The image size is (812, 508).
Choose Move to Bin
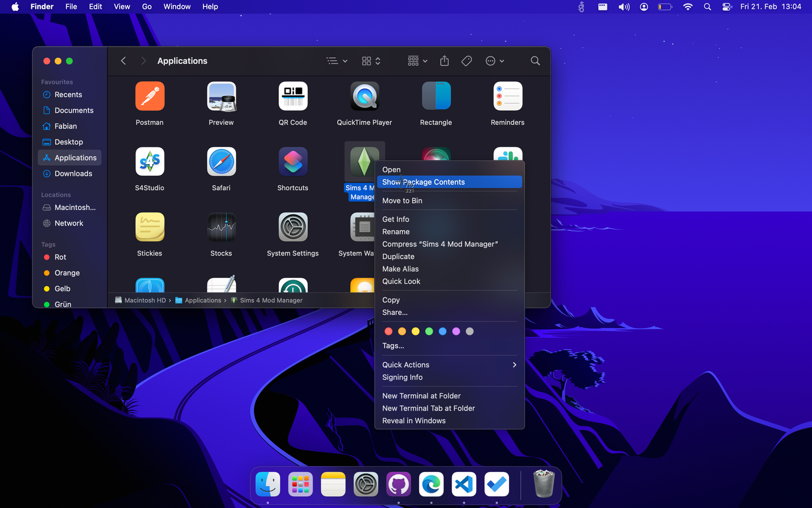click(449, 201)
